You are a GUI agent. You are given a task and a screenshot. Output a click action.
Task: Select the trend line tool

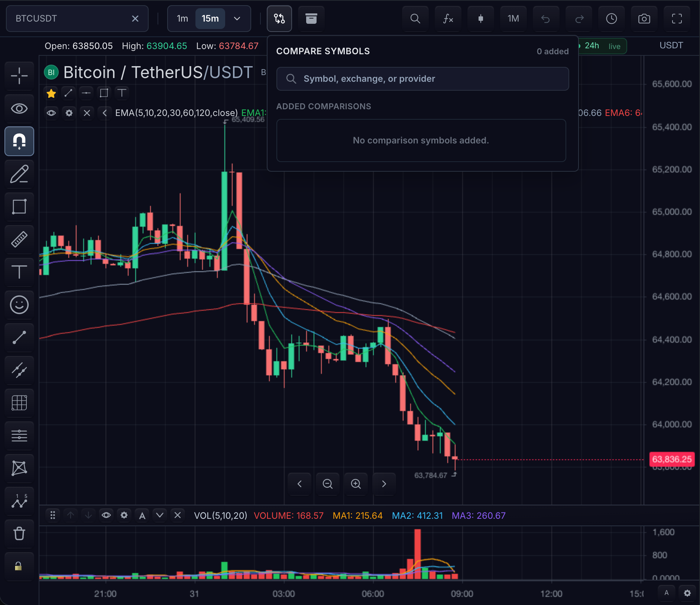click(19, 337)
